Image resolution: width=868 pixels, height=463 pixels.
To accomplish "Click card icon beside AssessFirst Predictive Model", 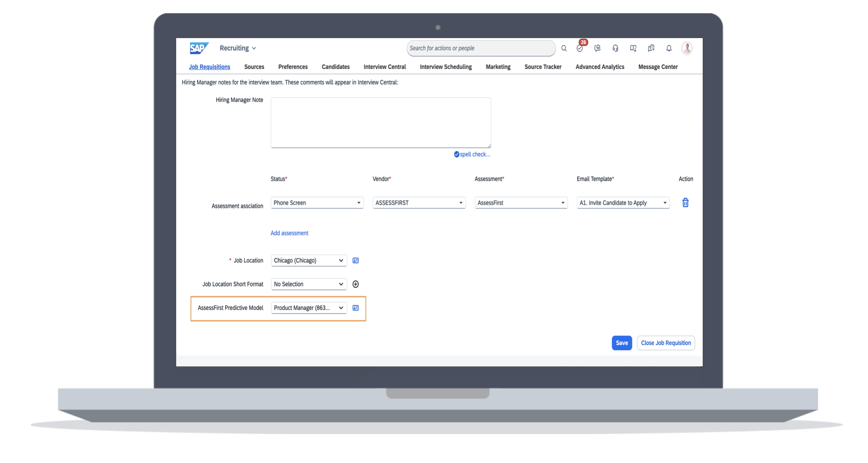I will 355,308.
